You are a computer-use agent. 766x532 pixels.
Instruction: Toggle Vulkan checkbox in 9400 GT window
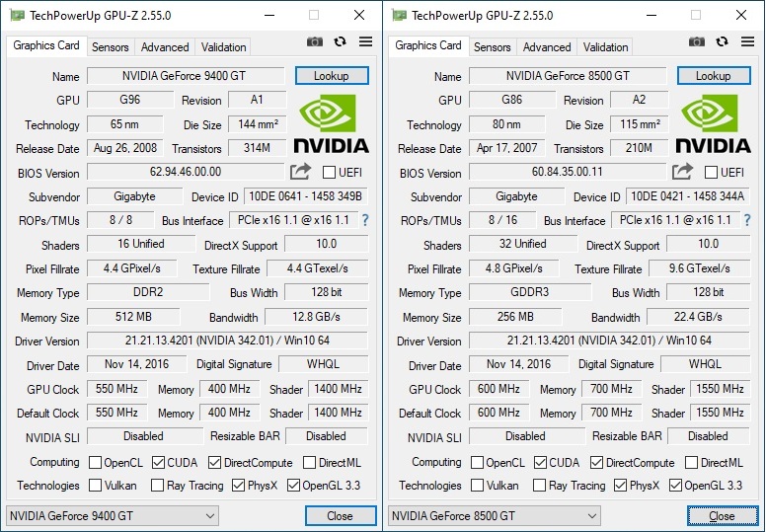tap(96, 485)
